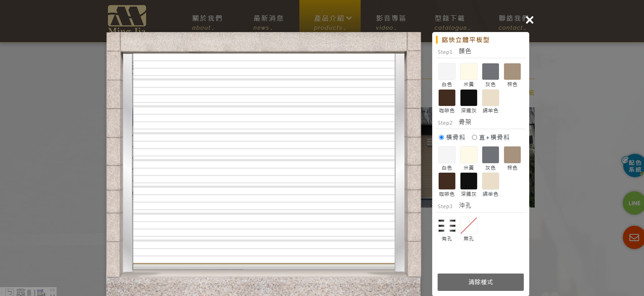
Task: Click the Ming Jia logo
Action: point(127,19)
